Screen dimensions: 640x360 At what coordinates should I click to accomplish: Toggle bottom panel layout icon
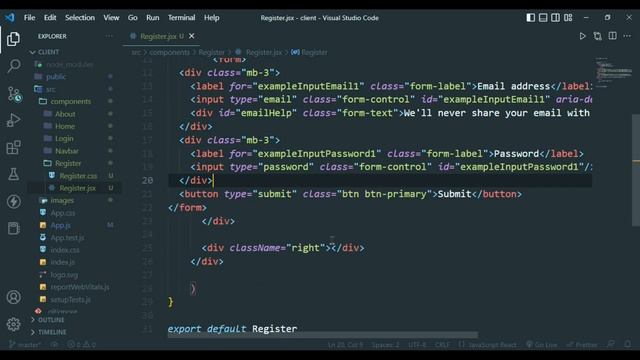coord(543,18)
